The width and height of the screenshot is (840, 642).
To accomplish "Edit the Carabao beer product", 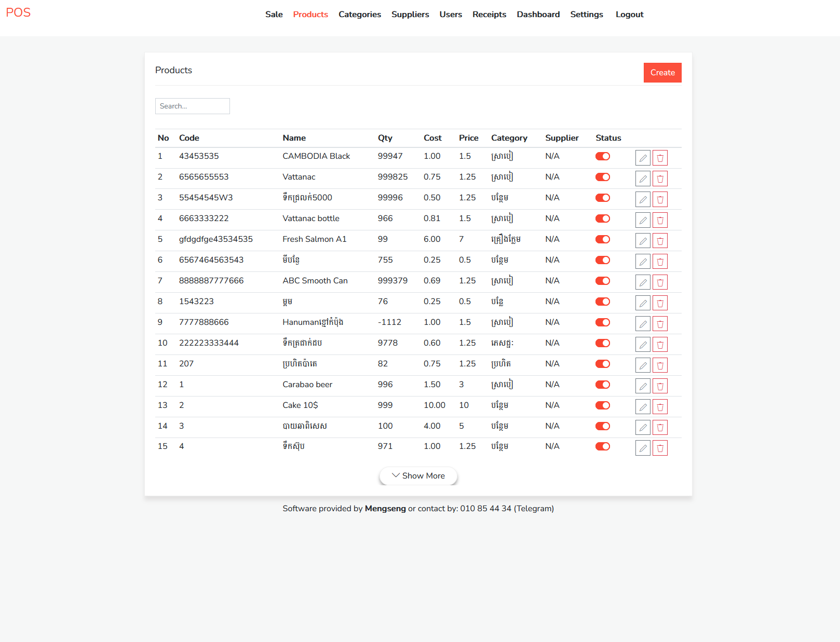I will click(643, 386).
